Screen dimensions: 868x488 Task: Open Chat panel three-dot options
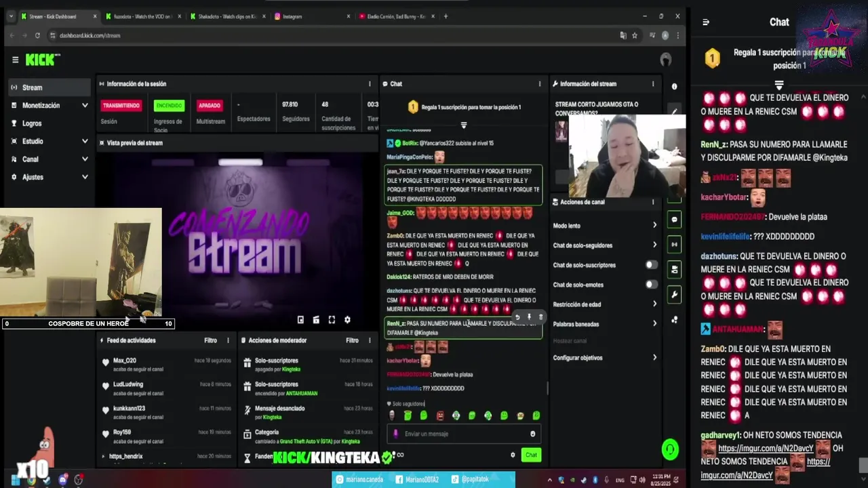pos(540,84)
